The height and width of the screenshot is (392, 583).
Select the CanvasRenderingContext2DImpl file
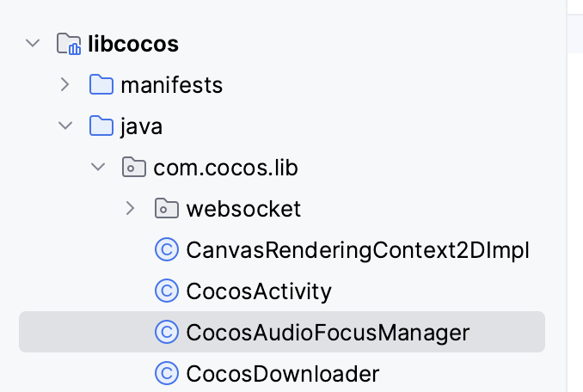click(358, 250)
